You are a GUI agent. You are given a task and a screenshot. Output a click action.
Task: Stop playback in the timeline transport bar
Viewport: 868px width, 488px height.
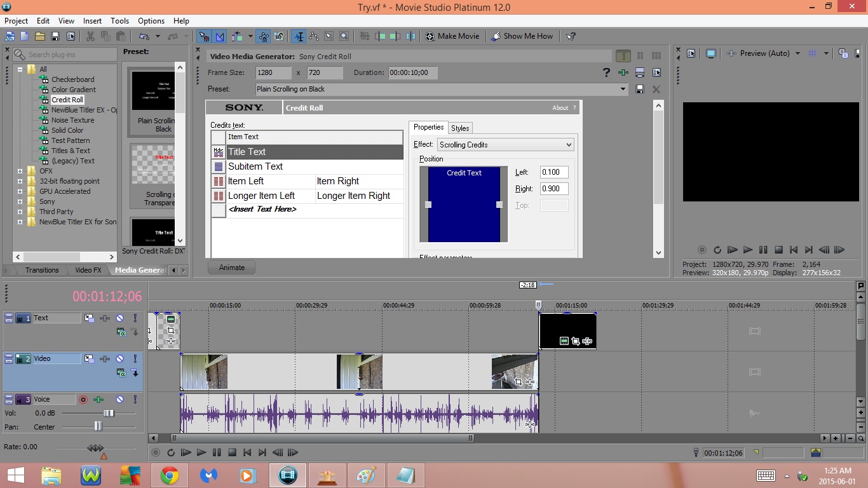point(232,452)
